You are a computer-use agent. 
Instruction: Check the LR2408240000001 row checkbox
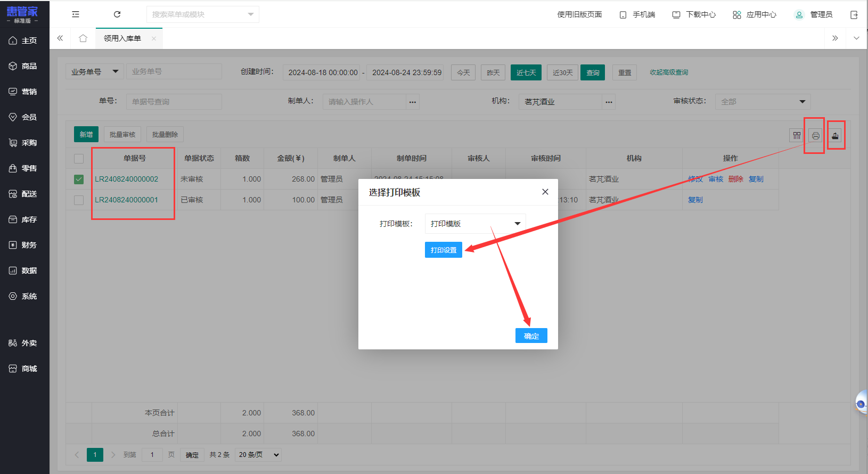point(79,200)
